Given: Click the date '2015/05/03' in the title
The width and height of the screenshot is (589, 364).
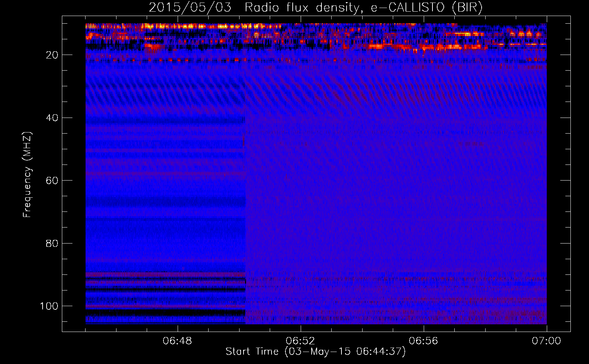Looking at the screenshot, I should pyautogui.click(x=190, y=8).
